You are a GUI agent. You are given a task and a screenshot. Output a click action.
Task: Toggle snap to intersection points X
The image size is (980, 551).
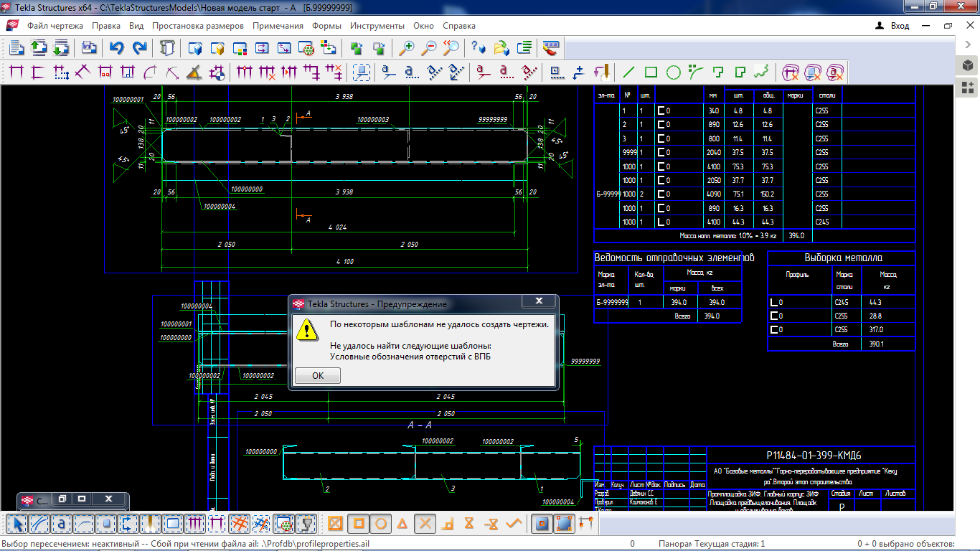425,524
